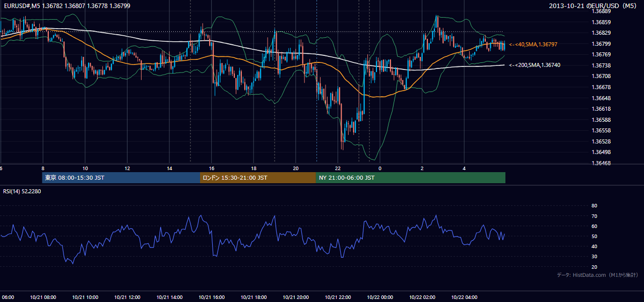This screenshot has width=644, height=302.
Task: Click the 40 SMA 1.36797 label
Action: coord(533,44)
